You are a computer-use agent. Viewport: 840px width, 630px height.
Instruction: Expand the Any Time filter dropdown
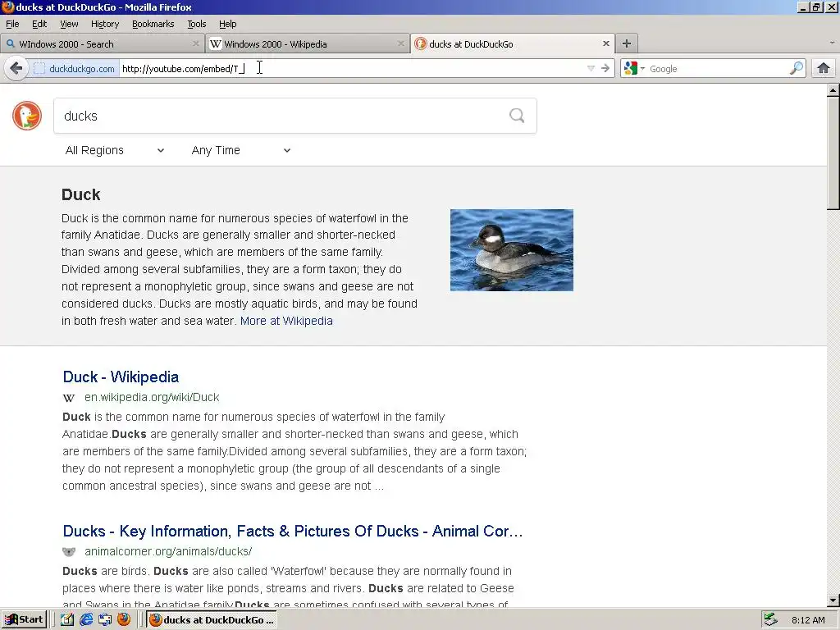pyautogui.click(x=240, y=151)
